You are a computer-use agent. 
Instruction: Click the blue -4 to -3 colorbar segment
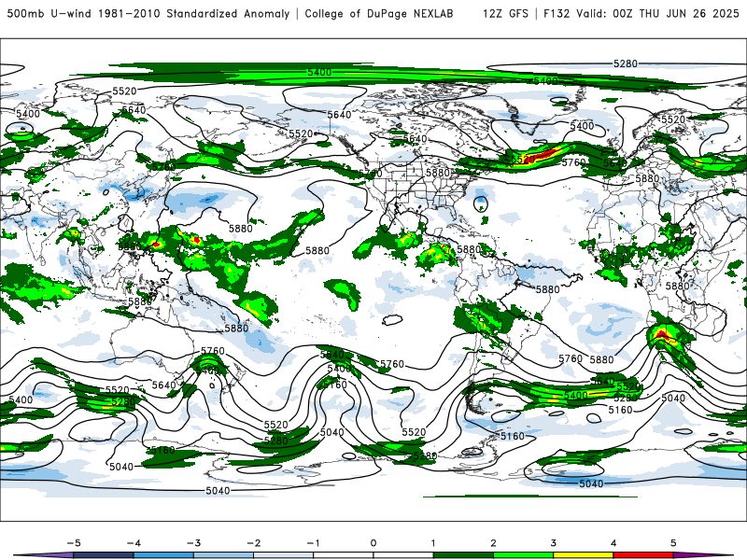(163, 555)
